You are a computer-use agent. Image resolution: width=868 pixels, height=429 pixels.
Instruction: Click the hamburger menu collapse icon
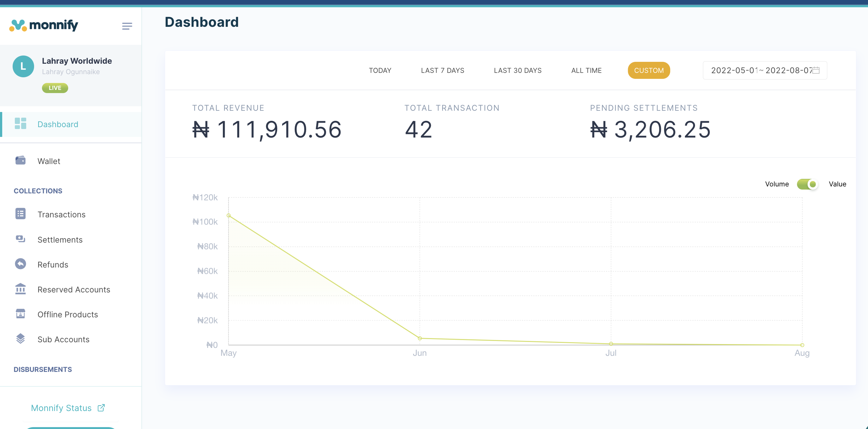127,26
